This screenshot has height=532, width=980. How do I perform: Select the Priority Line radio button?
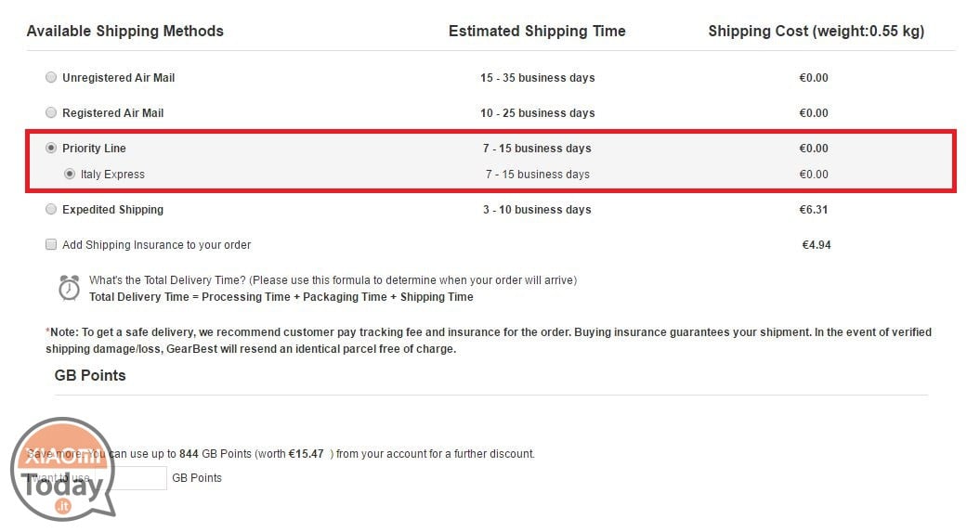point(51,148)
